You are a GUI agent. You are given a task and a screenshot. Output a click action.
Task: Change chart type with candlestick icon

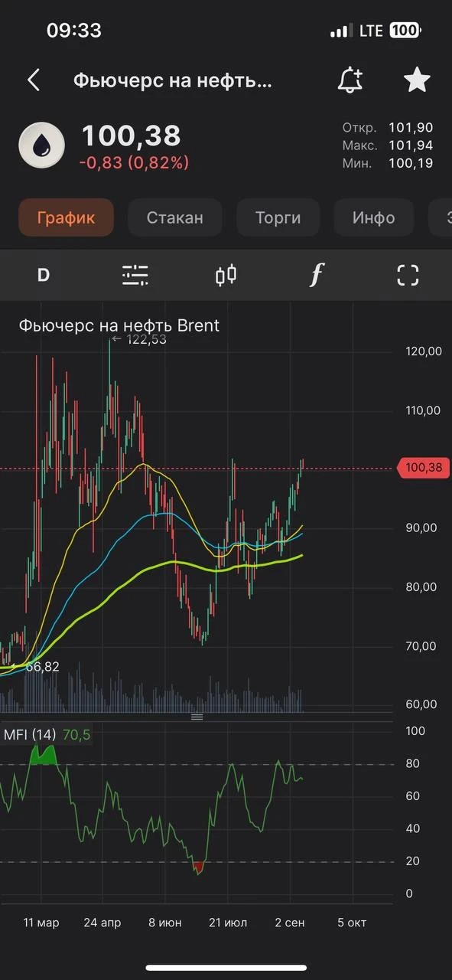[226, 275]
